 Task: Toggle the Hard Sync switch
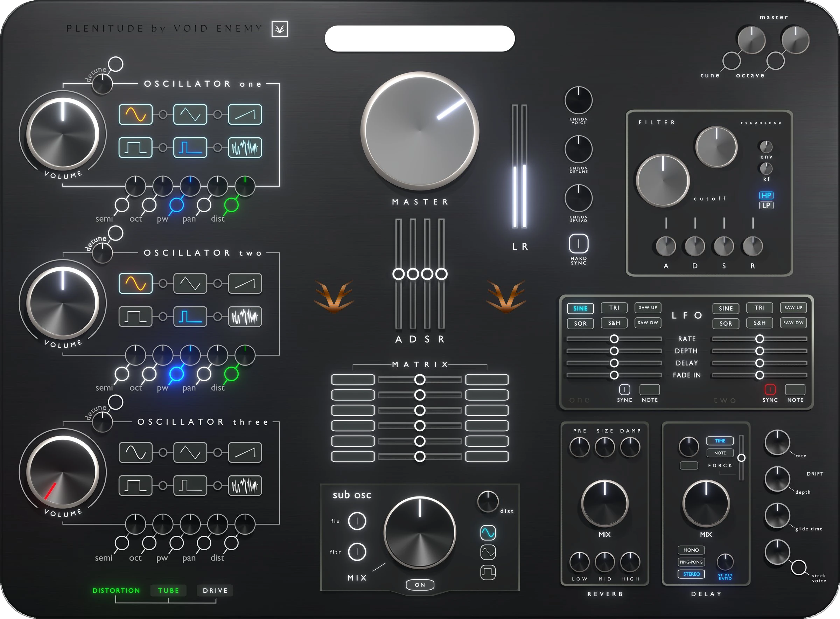tap(579, 244)
